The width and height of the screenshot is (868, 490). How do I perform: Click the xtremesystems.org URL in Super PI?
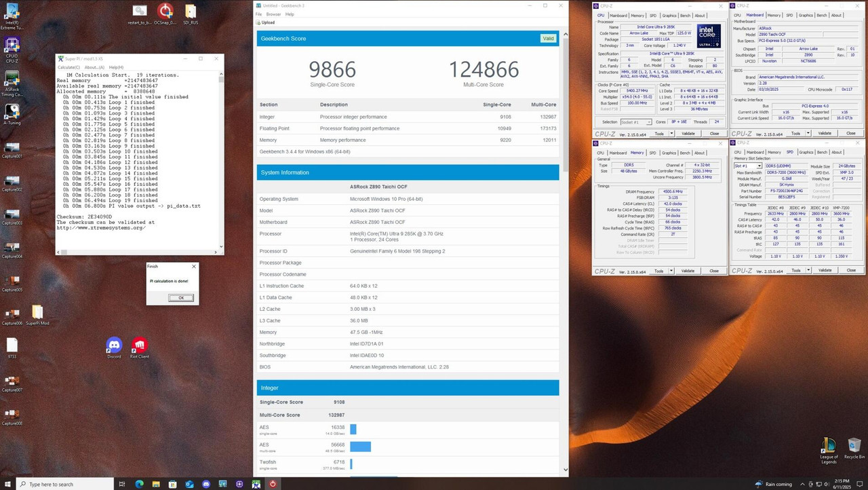tap(101, 228)
